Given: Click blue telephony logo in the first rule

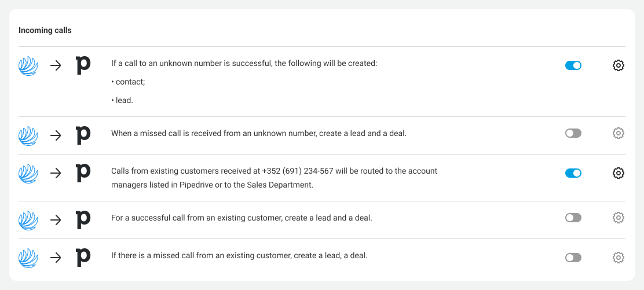Looking at the screenshot, I should tap(28, 65).
